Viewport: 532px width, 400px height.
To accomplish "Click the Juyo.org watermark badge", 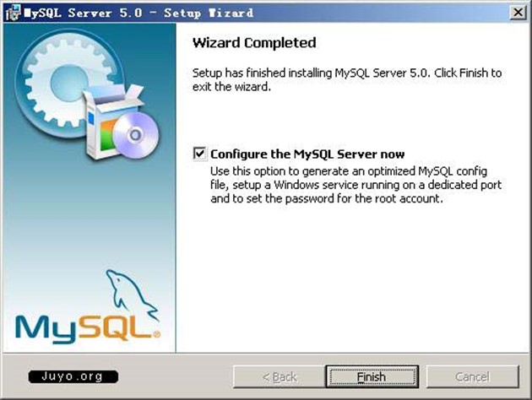I will [x=73, y=376].
